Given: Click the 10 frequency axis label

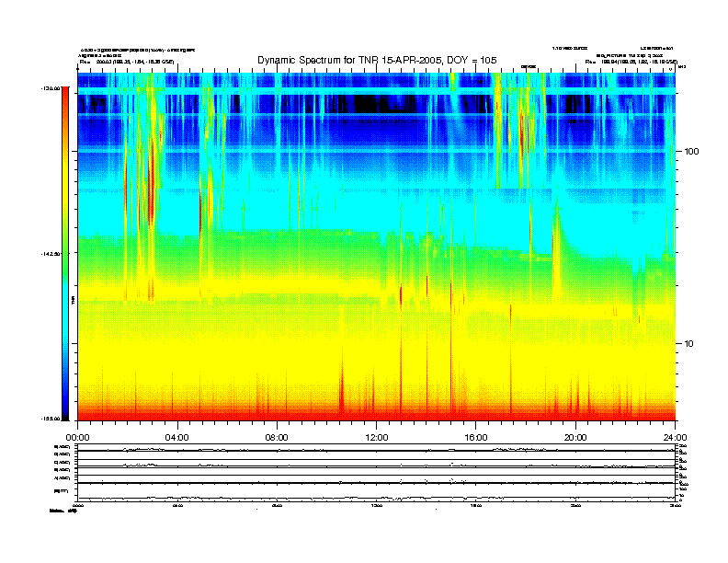Looking at the screenshot, I should click(x=689, y=344).
